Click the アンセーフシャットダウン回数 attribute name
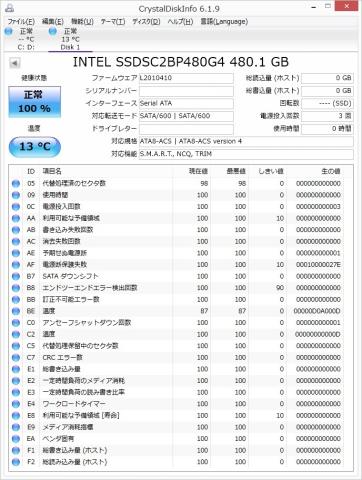Viewport: 362px width, 480px height. click(x=87, y=323)
